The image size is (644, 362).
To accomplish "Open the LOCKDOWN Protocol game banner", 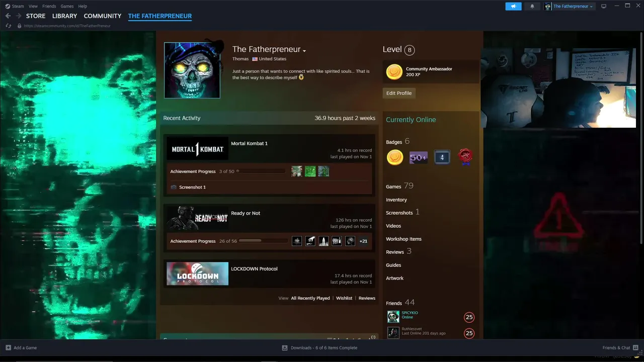I will [x=197, y=274].
